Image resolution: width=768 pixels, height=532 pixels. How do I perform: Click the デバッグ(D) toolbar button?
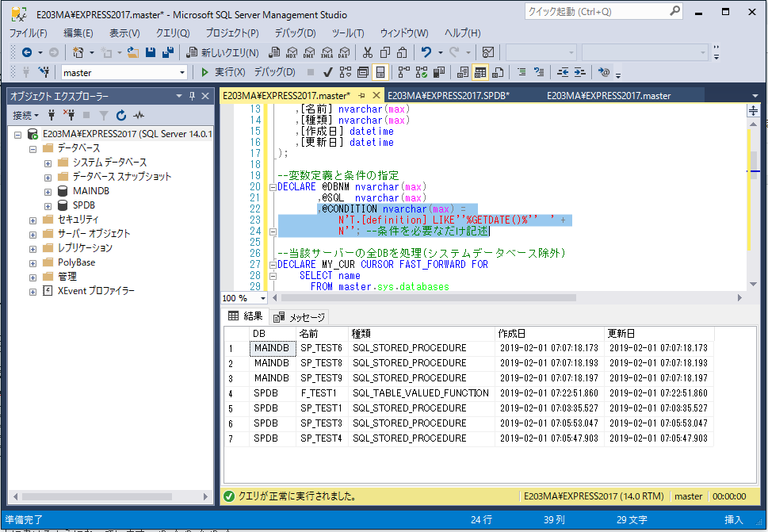275,72
